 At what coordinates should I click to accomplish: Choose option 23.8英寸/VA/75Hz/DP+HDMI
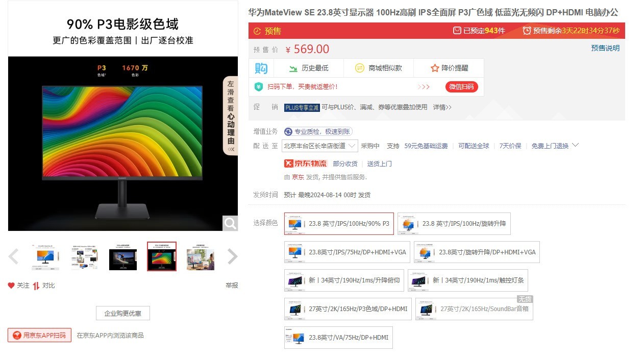coord(338,338)
